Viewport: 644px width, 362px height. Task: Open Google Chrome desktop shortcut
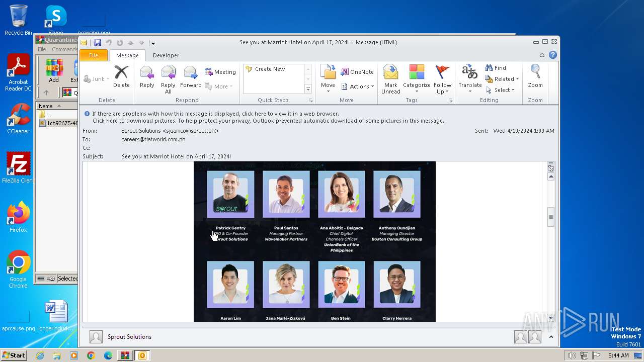click(18, 269)
